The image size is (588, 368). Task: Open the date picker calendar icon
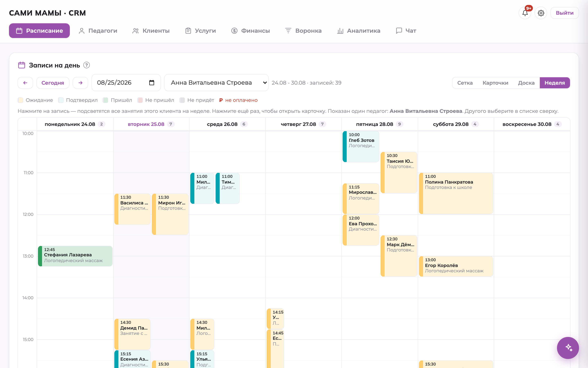pyautogui.click(x=152, y=83)
